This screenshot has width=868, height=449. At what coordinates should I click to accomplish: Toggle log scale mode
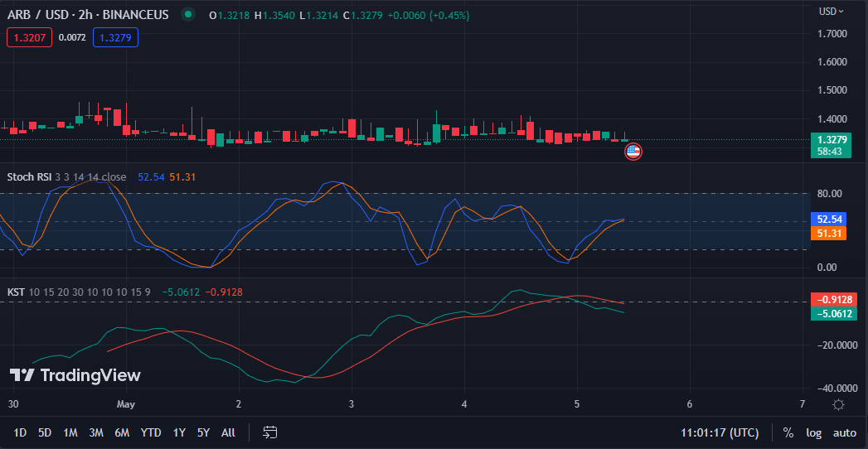click(x=814, y=432)
